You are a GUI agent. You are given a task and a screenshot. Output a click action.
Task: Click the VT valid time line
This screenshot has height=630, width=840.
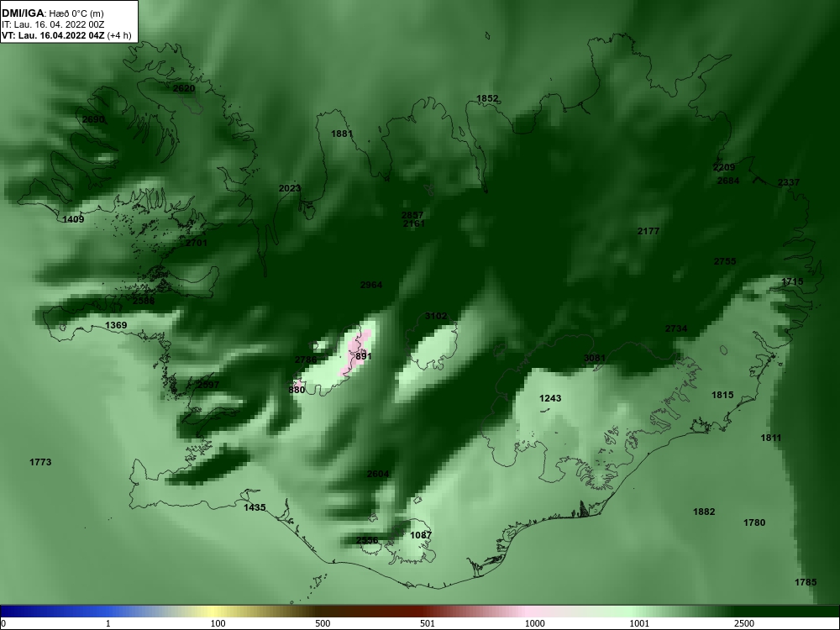click(66, 35)
